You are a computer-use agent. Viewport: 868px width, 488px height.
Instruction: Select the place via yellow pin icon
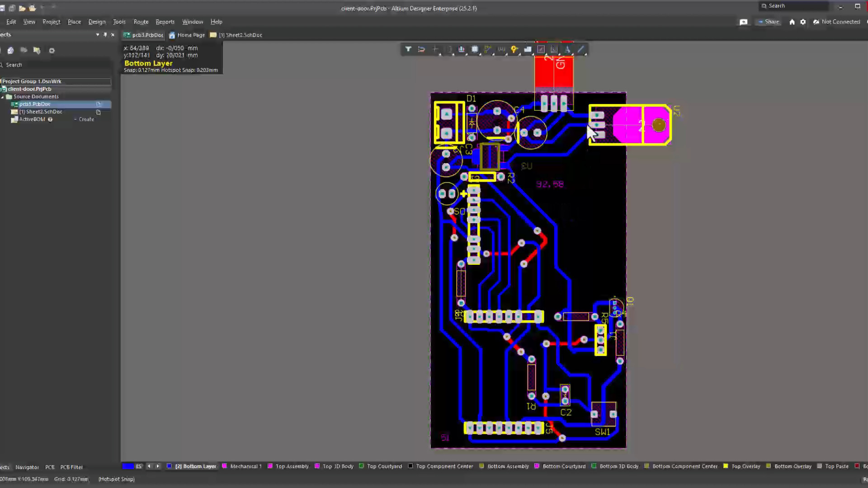[x=514, y=49]
